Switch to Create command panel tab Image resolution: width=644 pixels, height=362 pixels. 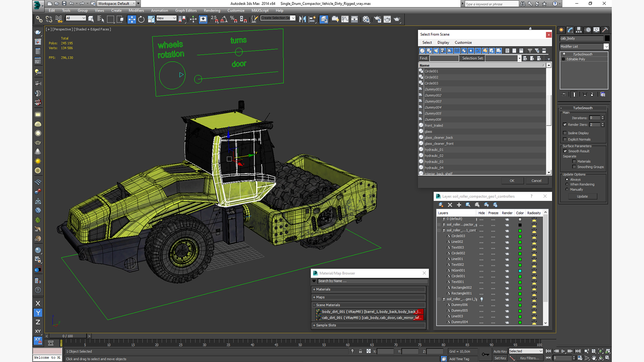coord(561,30)
